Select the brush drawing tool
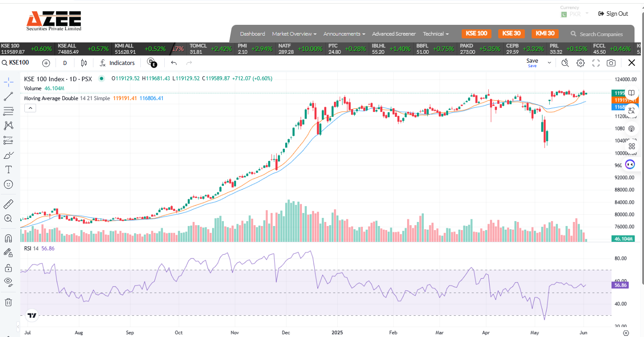The width and height of the screenshot is (644, 337). coord(8,155)
